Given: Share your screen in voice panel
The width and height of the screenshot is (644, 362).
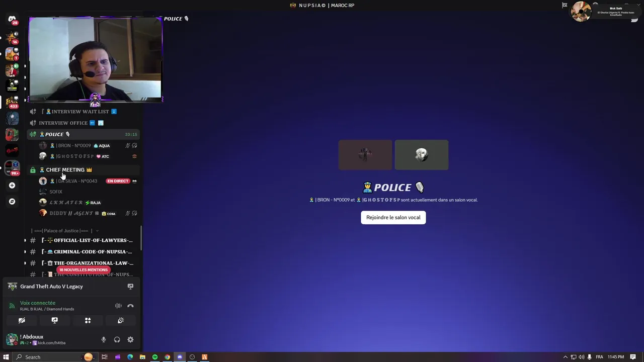Looking at the screenshot, I should click(x=54, y=320).
